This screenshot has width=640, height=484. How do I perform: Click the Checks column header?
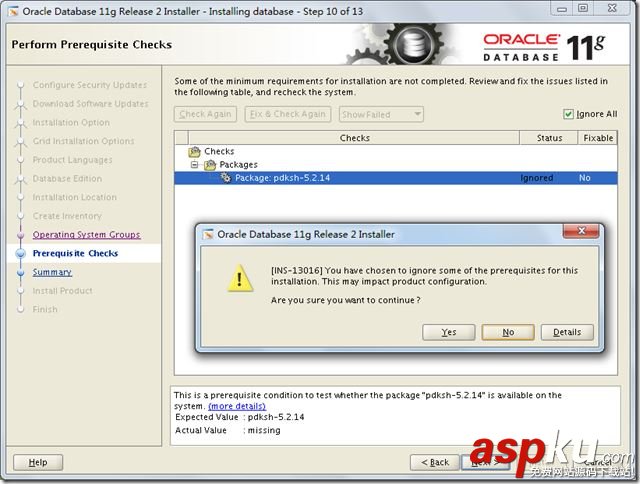pyautogui.click(x=354, y=138)
